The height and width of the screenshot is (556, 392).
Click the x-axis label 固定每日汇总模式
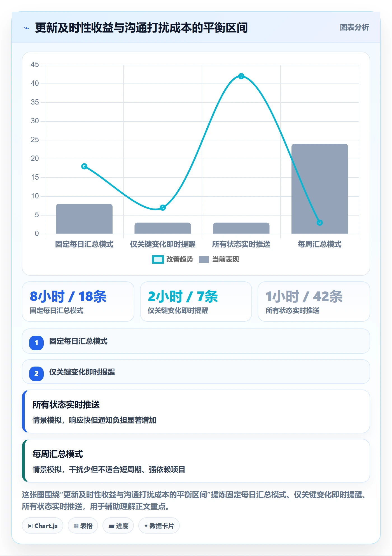tap(84, 244)
